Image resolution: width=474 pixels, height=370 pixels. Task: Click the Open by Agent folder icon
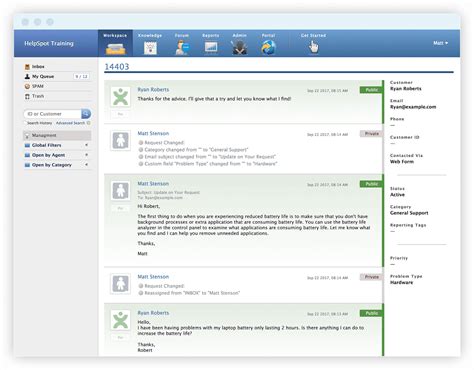27,155
